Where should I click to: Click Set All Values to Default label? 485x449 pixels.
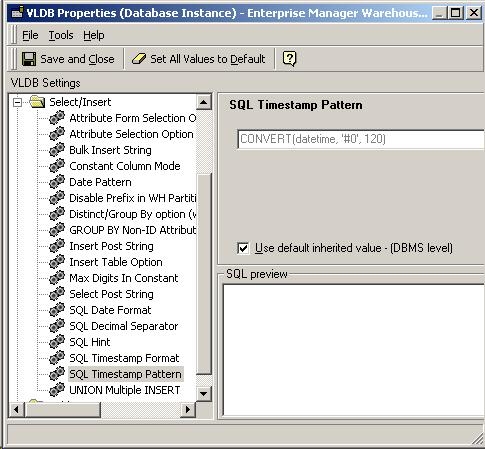(208, 59)
